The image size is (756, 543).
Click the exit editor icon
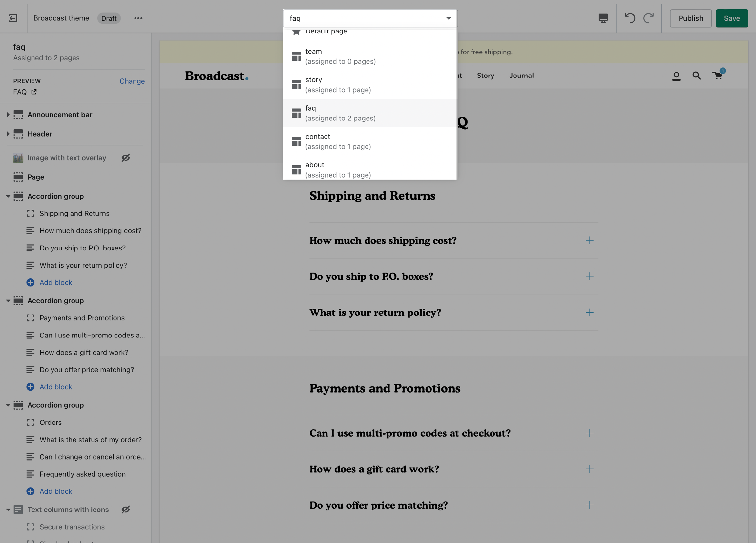pyautogui.click(x=13, y=18)
